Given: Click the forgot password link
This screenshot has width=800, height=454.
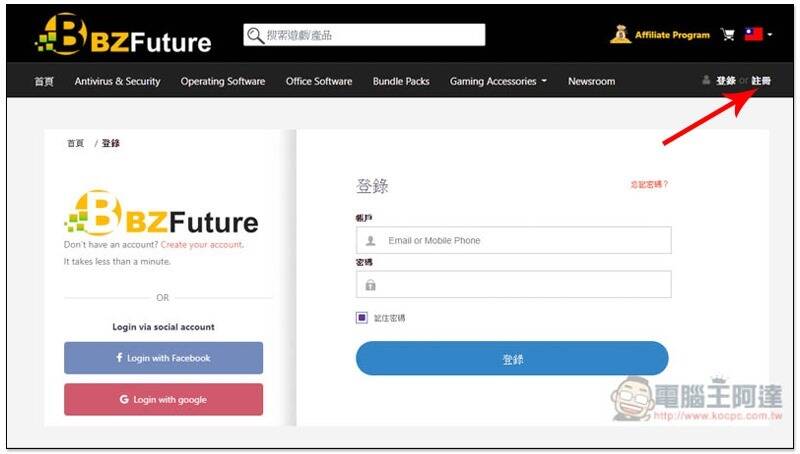Looking at the screenshot, I should [x=649, y=184].
